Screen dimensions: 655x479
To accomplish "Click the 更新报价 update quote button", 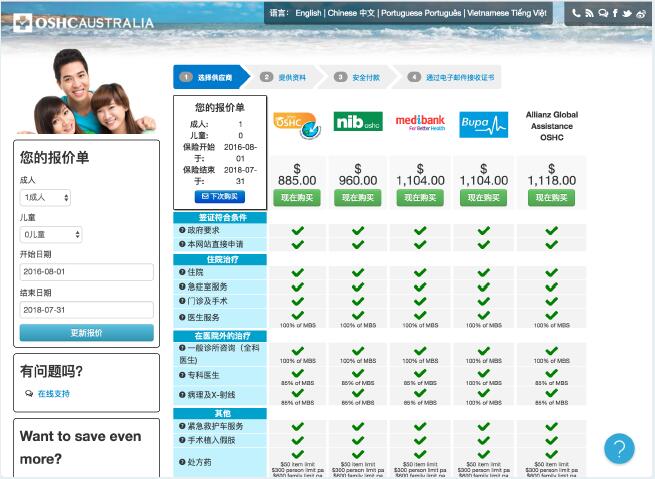I will (x=86, y=333).
